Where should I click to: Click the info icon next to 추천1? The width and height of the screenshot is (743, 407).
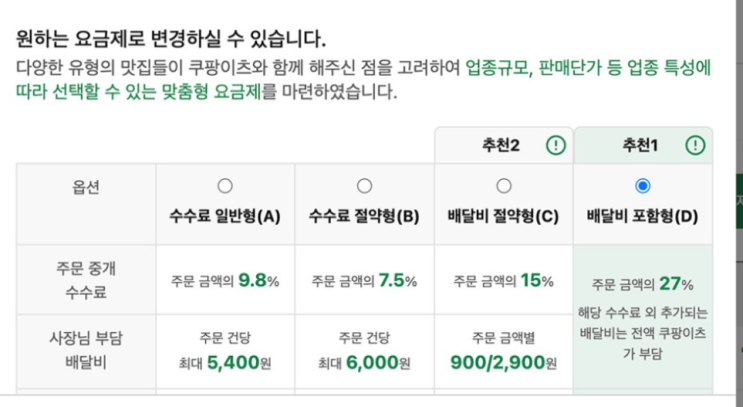coord(695,145)
